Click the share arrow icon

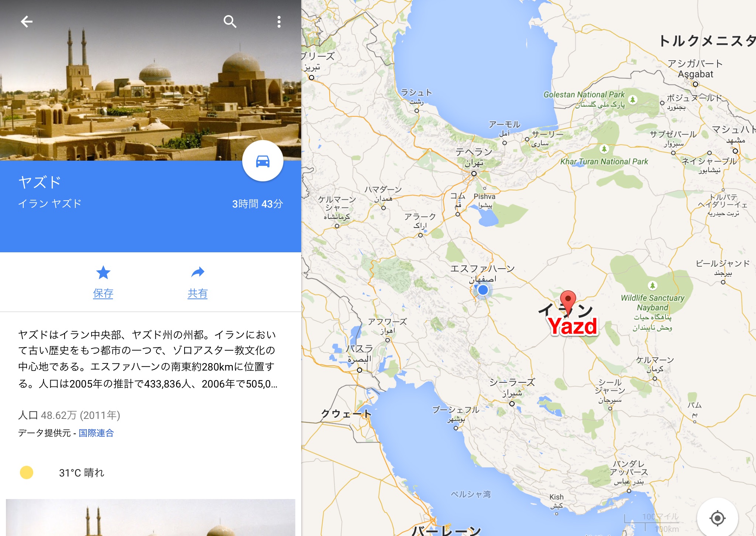(197, 273)
